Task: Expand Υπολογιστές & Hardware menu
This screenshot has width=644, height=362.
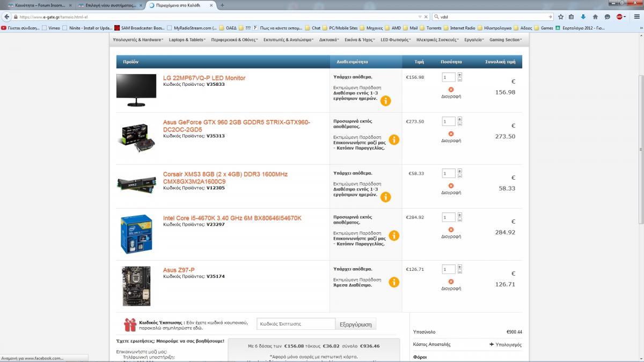Action: 138,40
